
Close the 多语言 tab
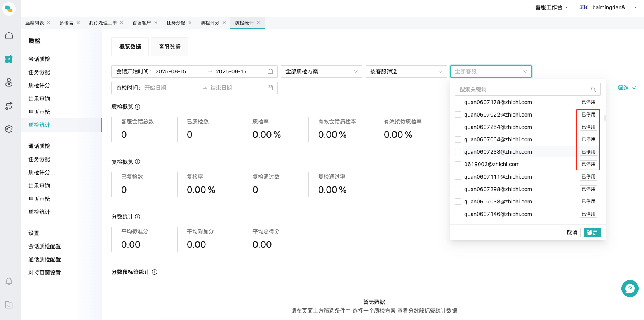[x=78, y=23]
